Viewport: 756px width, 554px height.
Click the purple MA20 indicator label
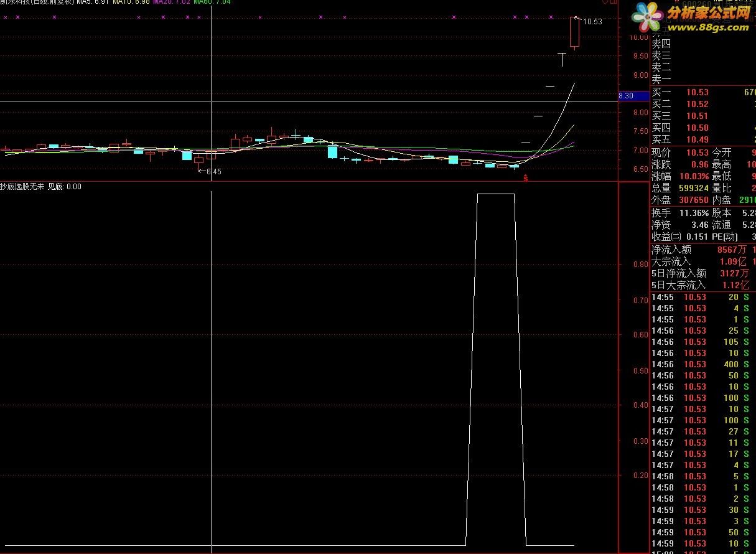(x=172, y=2)
